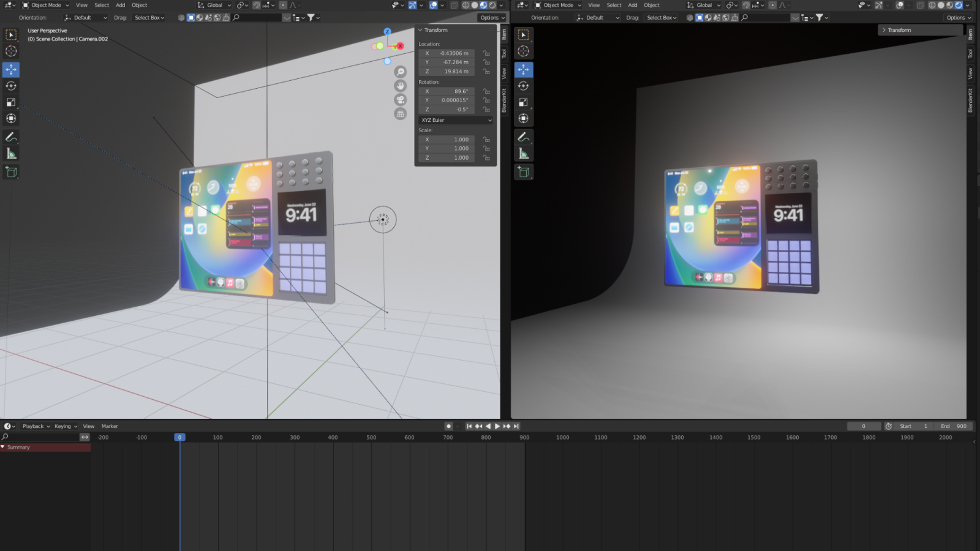Toggle camera view gizmo in left viewport

401,100
